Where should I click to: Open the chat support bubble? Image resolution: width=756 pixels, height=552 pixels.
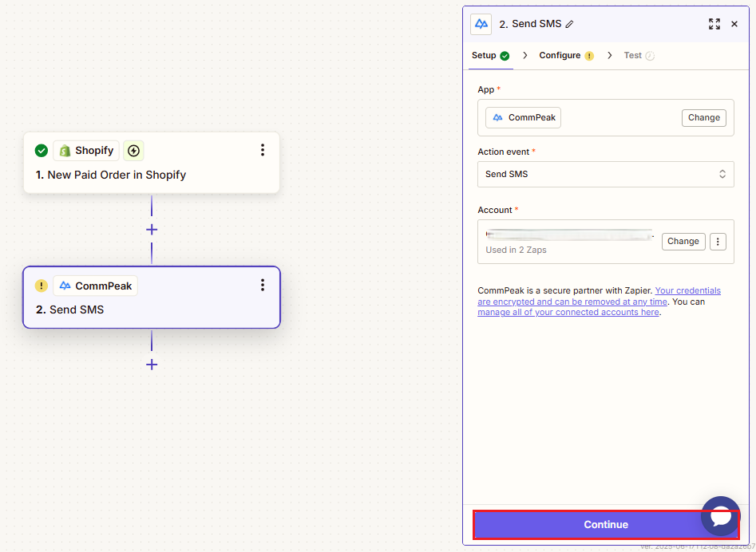pyautogui.click(x=720, y=516)
